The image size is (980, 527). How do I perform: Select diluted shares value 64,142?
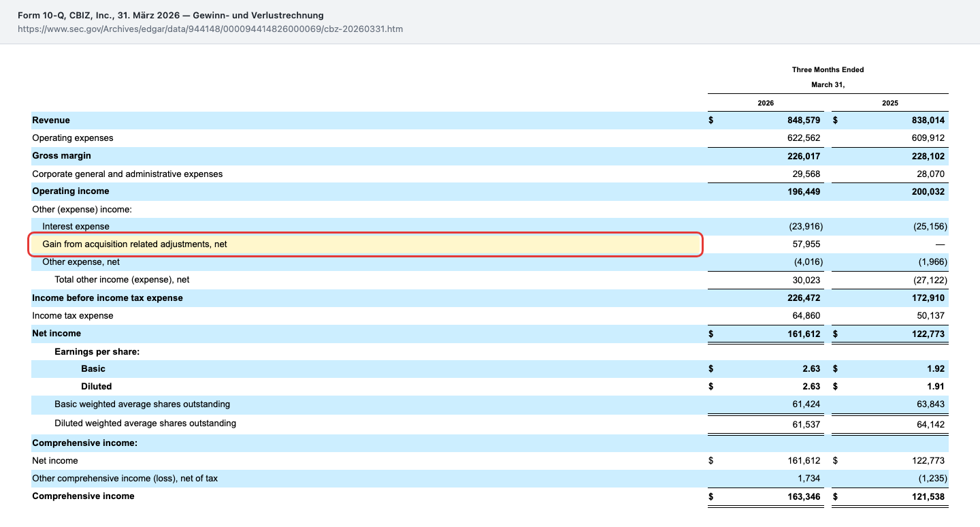[930, 424]
